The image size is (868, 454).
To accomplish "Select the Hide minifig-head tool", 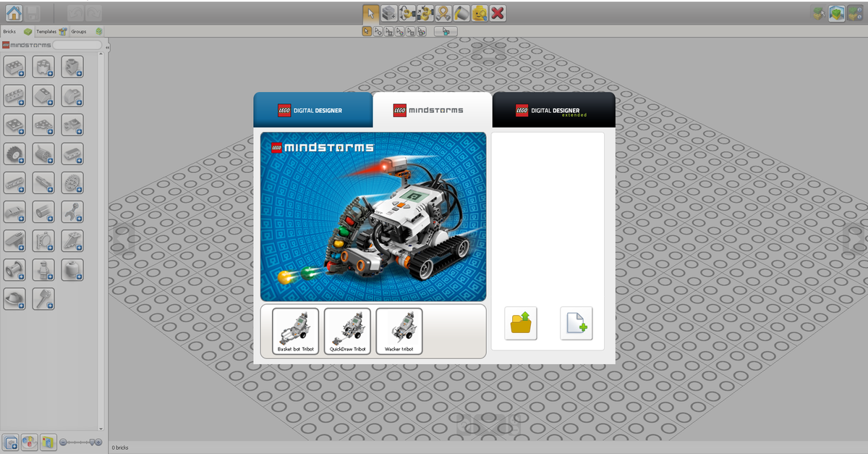I will [x=480, y=12].
